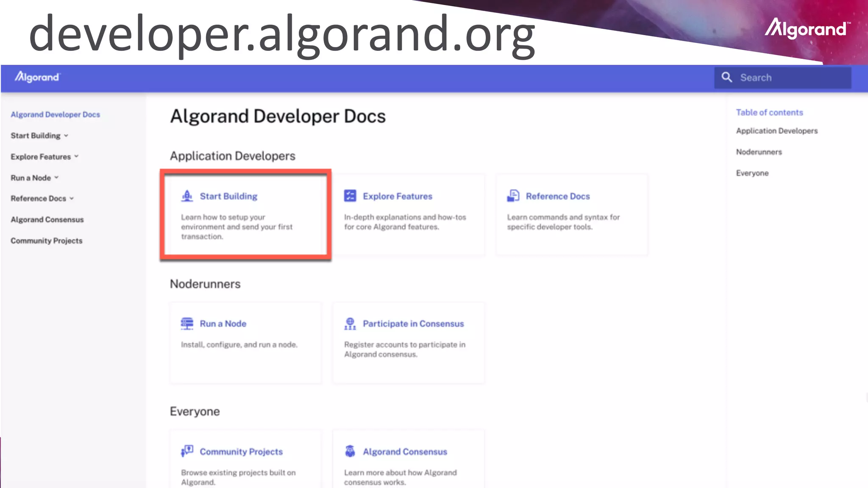Open the Participate in Consensus card link

[x=413, y=324]
